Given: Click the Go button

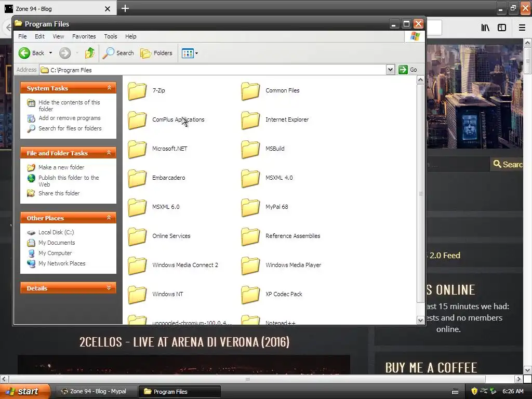Looking at the screenshot, I should [x=408, y=70].
